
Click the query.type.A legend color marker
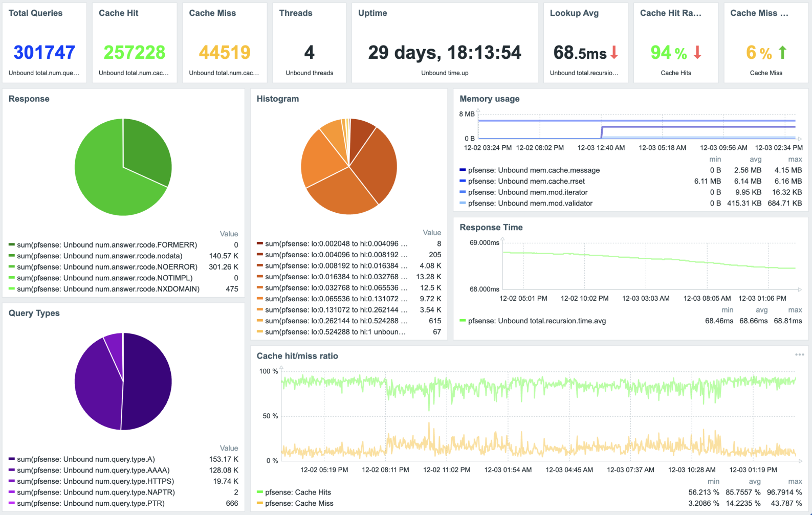click(12, 459)
